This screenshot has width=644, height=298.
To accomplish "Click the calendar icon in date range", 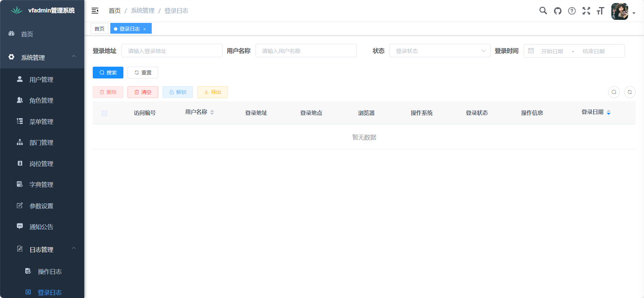I will (x=531, y=51).
